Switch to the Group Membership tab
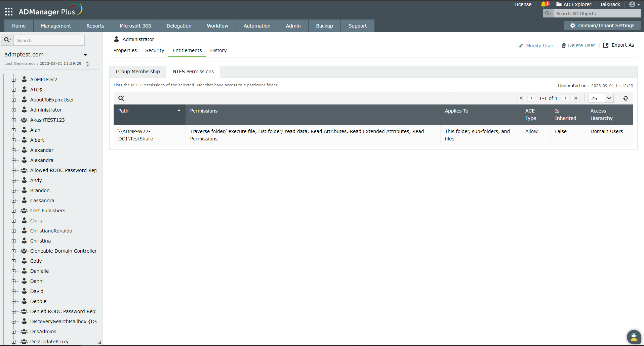Screen dimensions: 644x346 point(138,72)
